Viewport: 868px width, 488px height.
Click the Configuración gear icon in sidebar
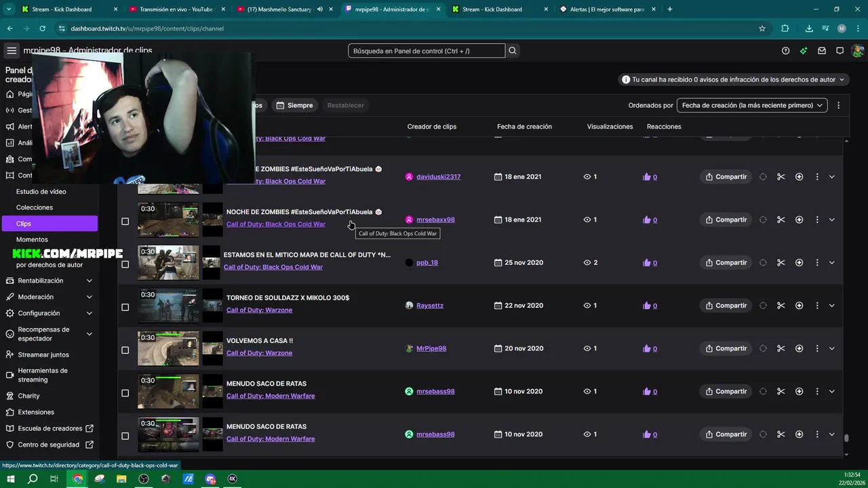coord(9,313)
